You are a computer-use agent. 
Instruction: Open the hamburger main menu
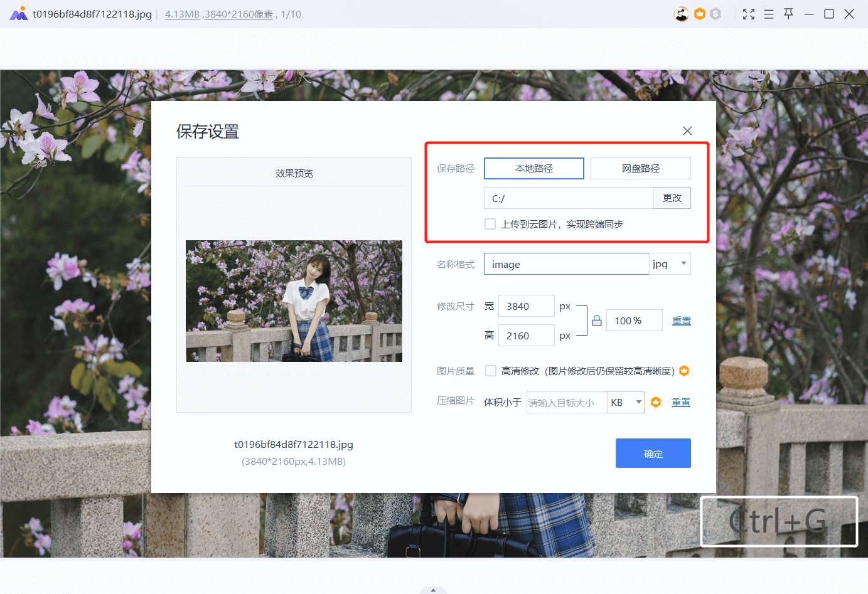769,13
